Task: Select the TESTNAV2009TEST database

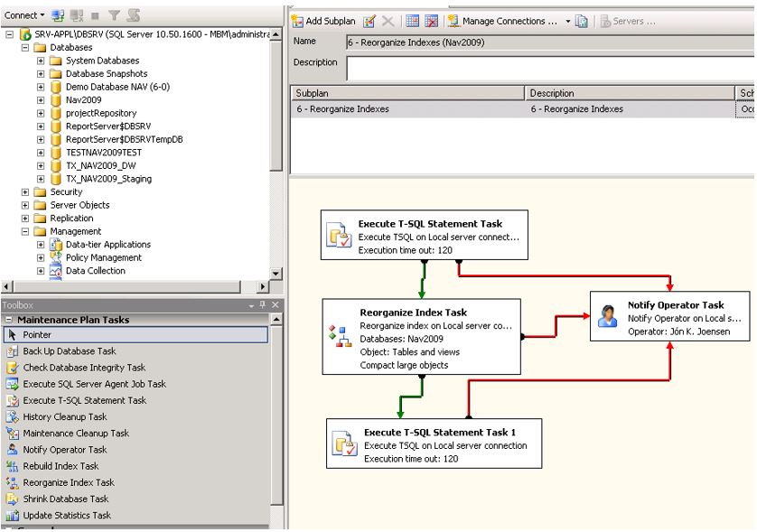Action: click(x=104, y=153)
